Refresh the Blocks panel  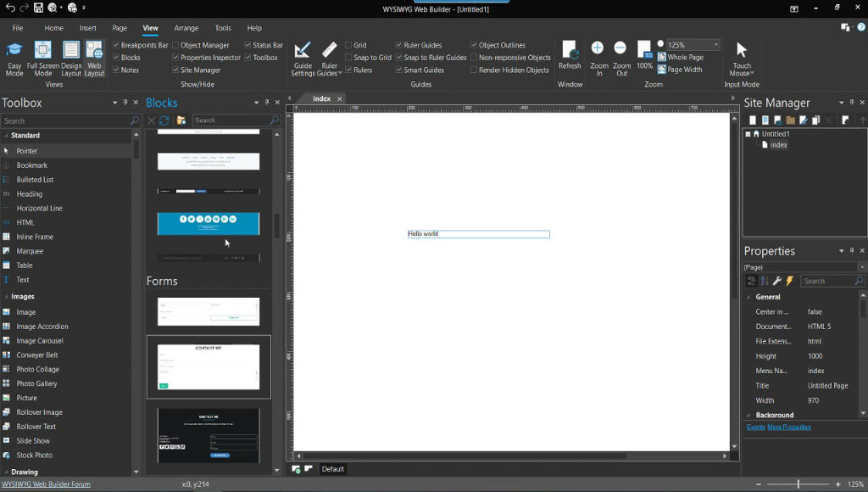tap(164, 120)
